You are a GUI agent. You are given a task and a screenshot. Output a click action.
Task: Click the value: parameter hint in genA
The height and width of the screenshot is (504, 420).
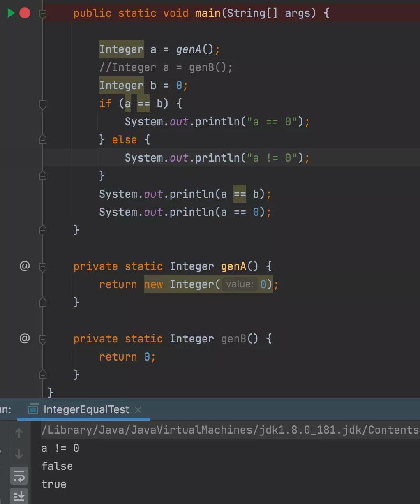pyautogui.click(x=240, y=284)
